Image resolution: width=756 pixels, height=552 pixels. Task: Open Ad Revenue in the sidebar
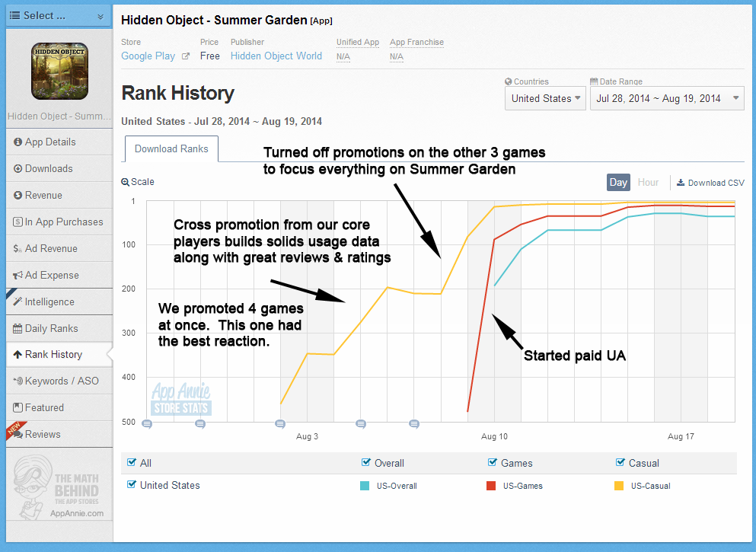point(59,249)
